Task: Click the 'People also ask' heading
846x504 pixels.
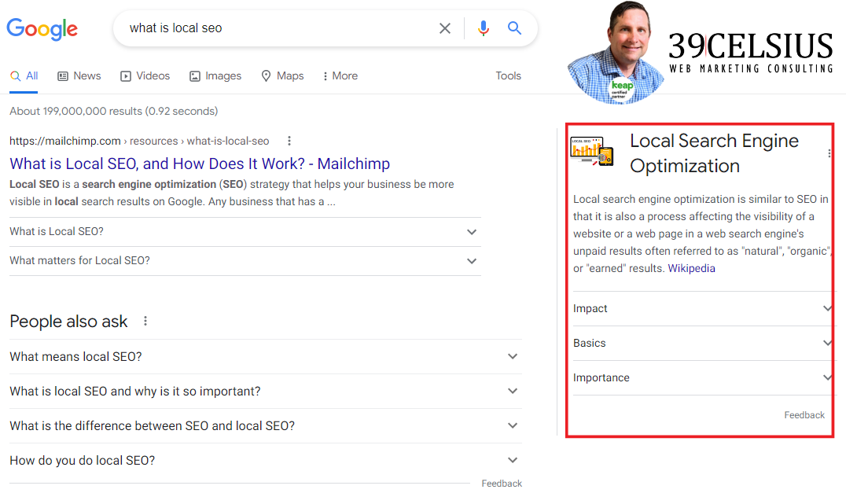Action: pyautogui.click(x=68, y=322)
